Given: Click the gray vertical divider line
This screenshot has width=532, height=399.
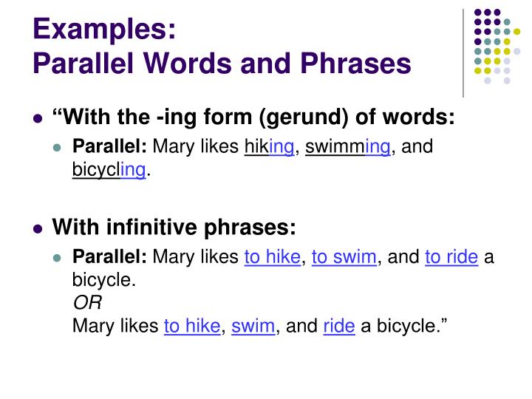Looking at the screenshot, I should (x=463, y=53).
